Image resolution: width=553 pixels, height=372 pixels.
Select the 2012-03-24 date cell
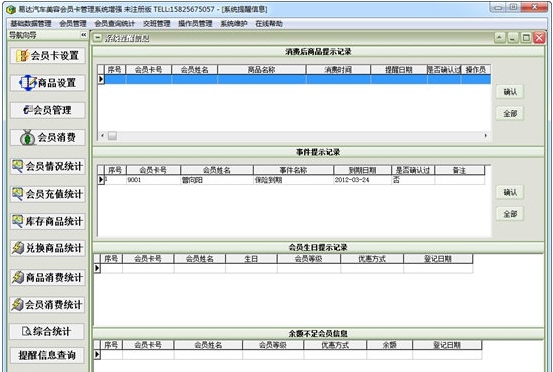coord(362,180)
